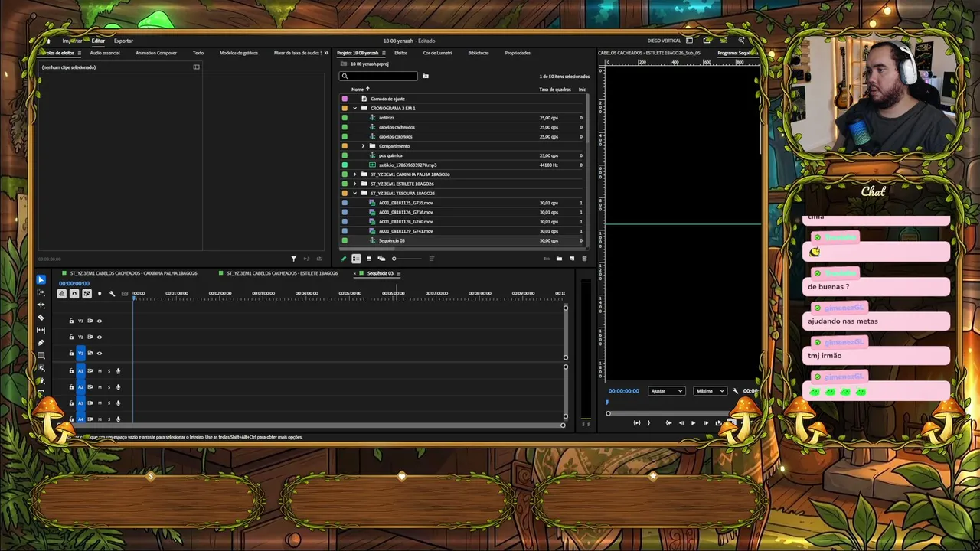Open Bibliotecas panel tab
Viewport: 980px width, 551px height.
click(x=479, y=53)
